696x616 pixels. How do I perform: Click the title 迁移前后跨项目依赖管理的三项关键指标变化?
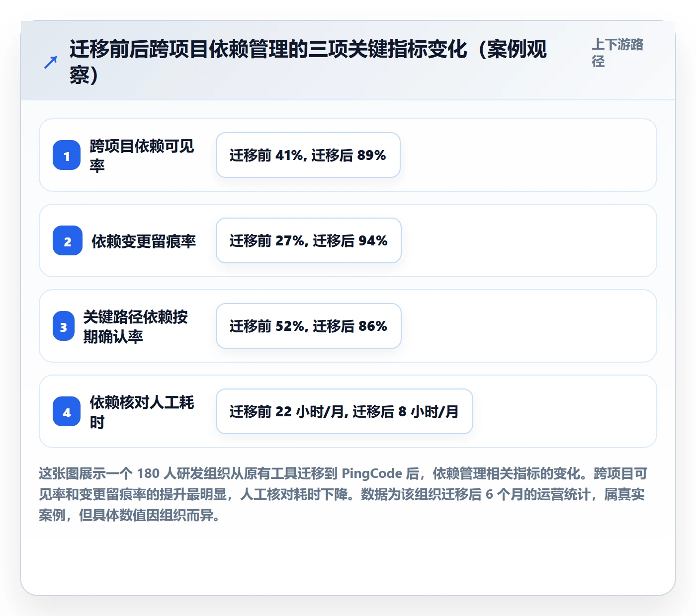coord(308,62)
